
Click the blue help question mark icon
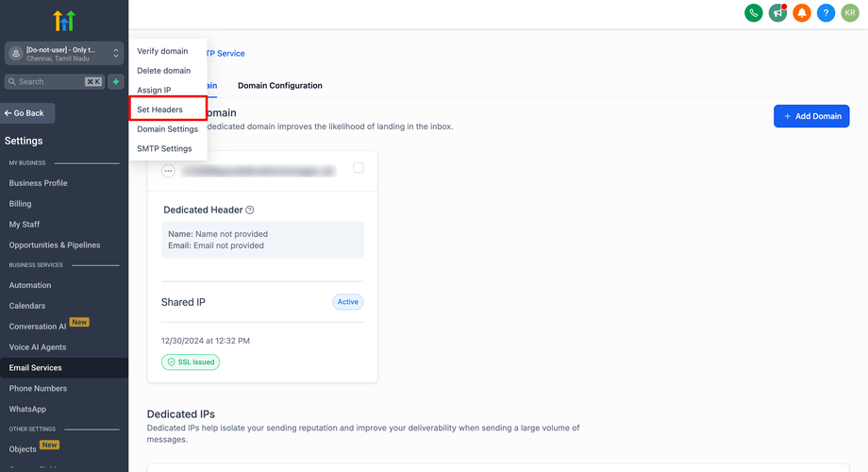[x=826, y=13]
